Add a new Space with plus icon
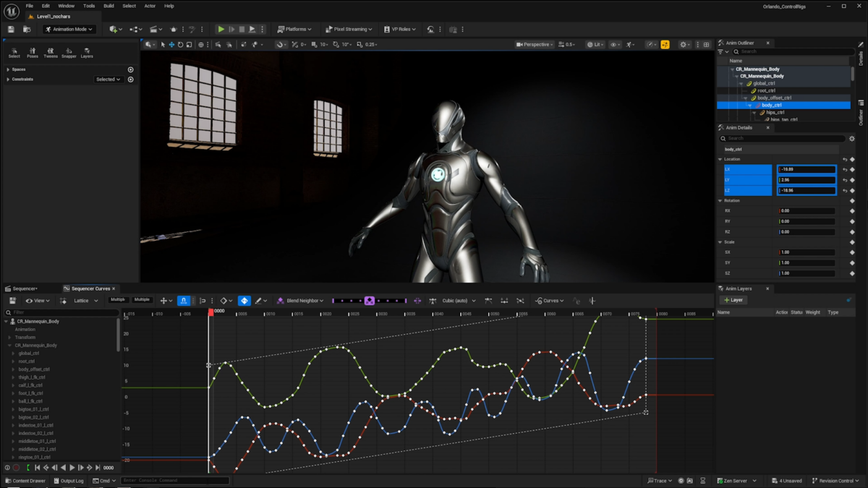The height and width of the screenshot is (488, 868). click(131, 69)
